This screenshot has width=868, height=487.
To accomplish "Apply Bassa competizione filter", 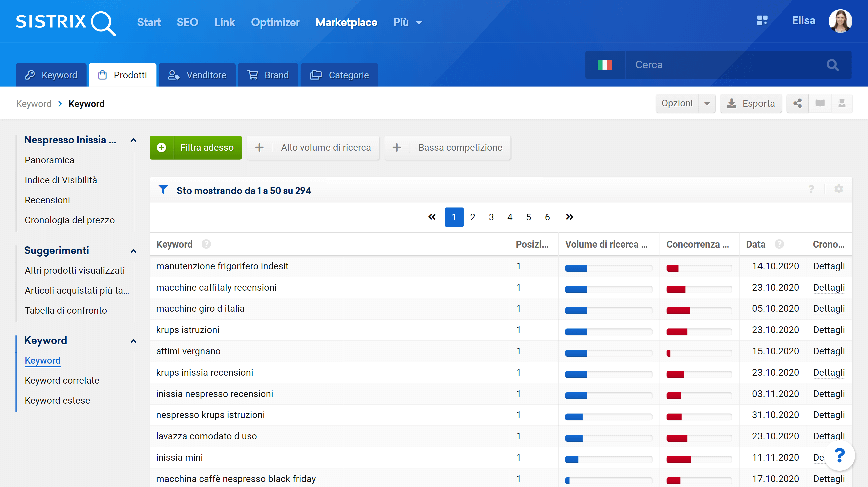I will point(447,148).
